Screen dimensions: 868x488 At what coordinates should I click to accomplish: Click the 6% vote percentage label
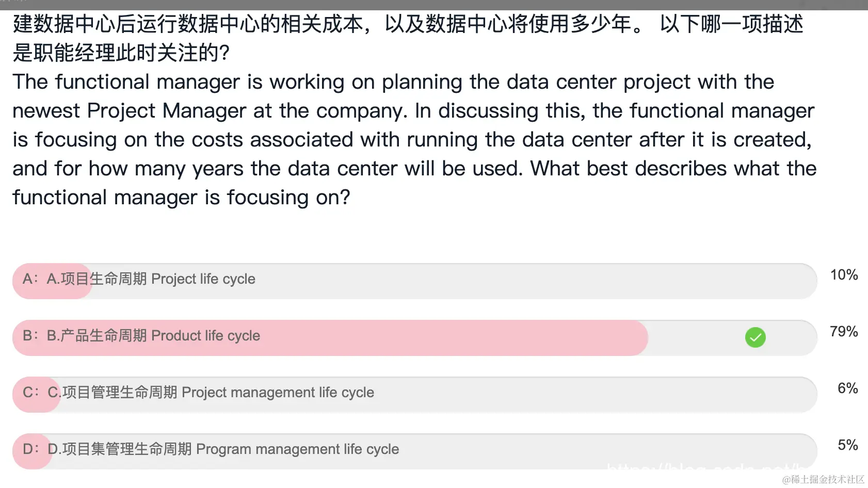click(847, 388)
